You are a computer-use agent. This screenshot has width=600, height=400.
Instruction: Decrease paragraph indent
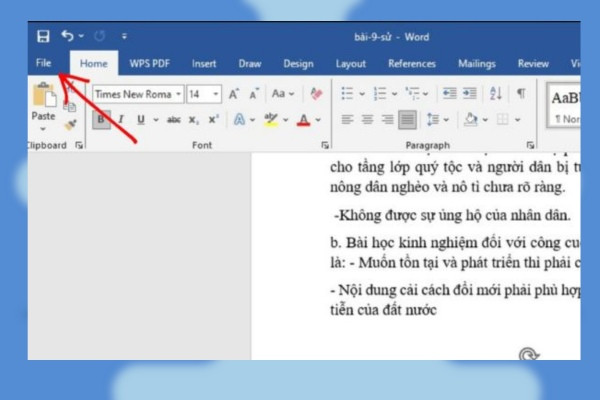[x=450, y=93]
